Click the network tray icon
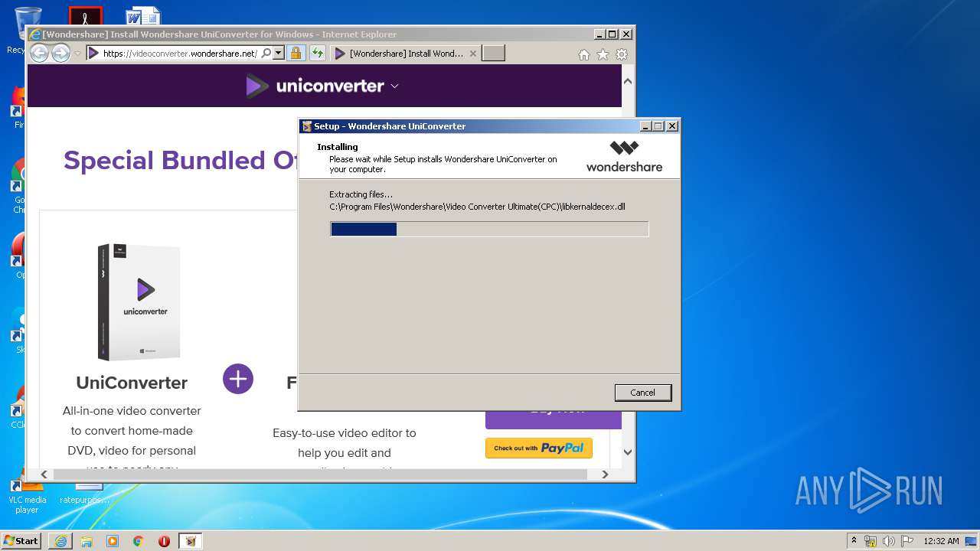The height and width of the screenshot is (551, 980). (x=871, y=541)
